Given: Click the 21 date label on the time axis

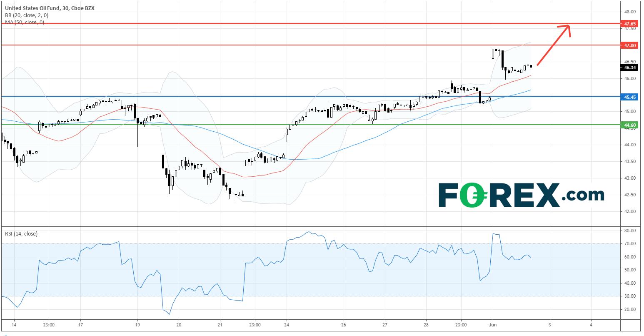Looking at the screenshot, I should pos(220,324).
